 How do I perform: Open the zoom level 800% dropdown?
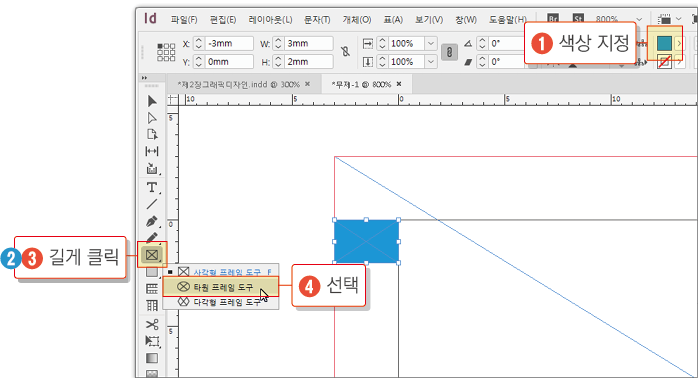639,19
